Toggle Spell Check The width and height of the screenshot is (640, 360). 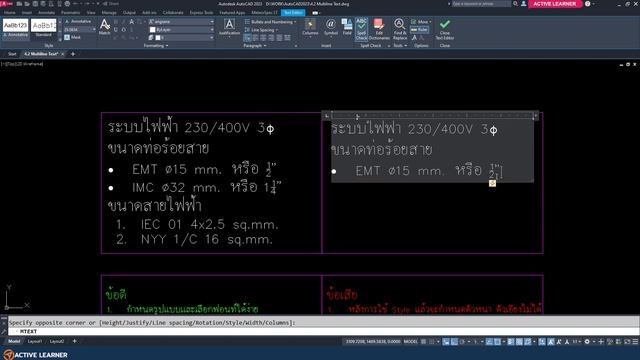pos(361,29)
